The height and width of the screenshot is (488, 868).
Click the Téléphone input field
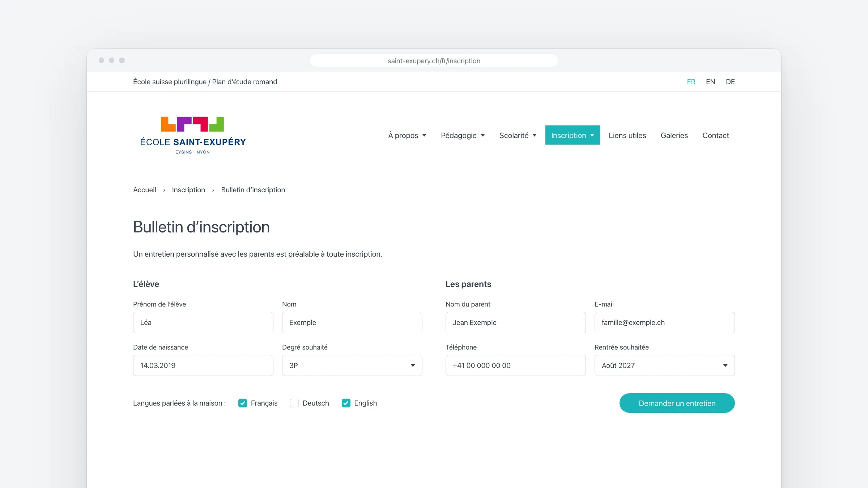(515, 365)
